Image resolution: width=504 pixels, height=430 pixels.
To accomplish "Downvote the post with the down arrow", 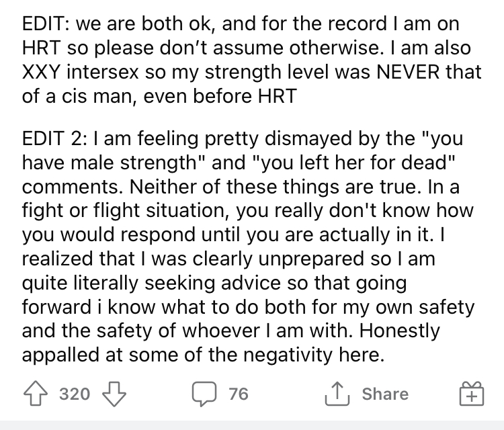I will click(x=114, y=394).
